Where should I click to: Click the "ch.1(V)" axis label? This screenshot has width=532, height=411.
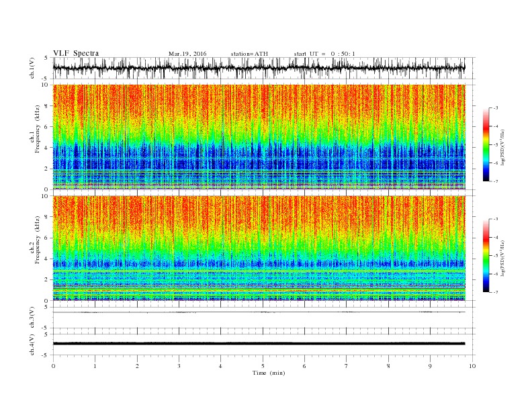coord(32,68)
